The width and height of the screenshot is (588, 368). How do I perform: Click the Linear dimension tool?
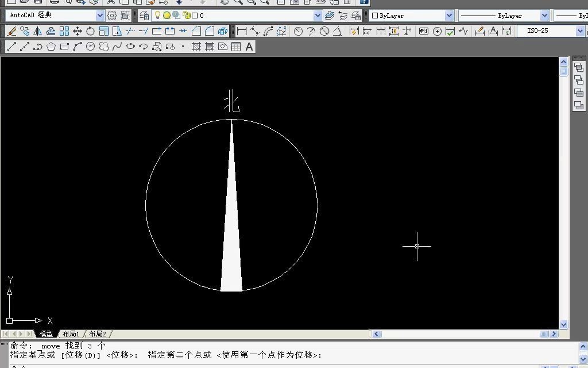pos(242,31)
